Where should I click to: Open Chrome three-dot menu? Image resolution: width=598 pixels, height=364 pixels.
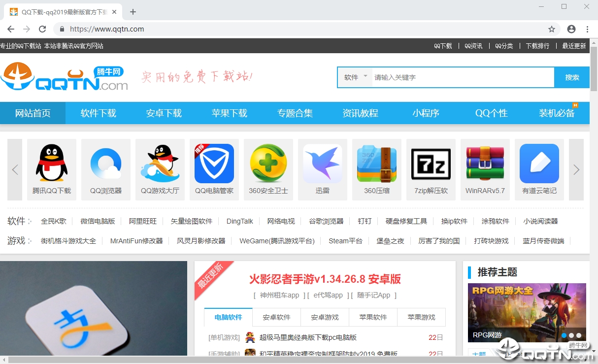point(588,29)
